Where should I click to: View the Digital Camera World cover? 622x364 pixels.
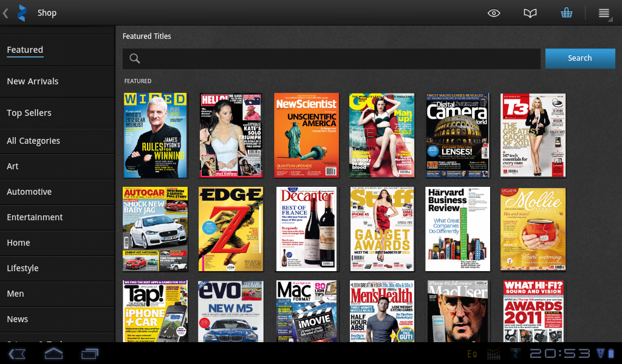(x=457, y=135)
